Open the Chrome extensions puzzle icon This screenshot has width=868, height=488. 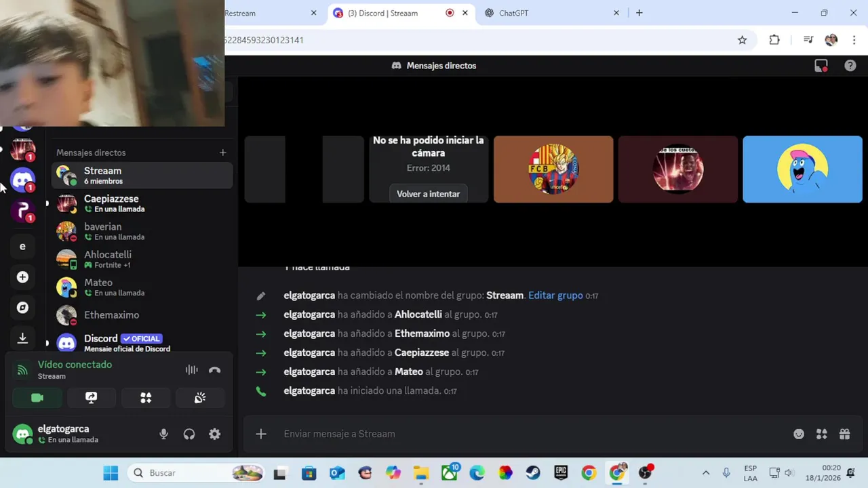point(774,40)
